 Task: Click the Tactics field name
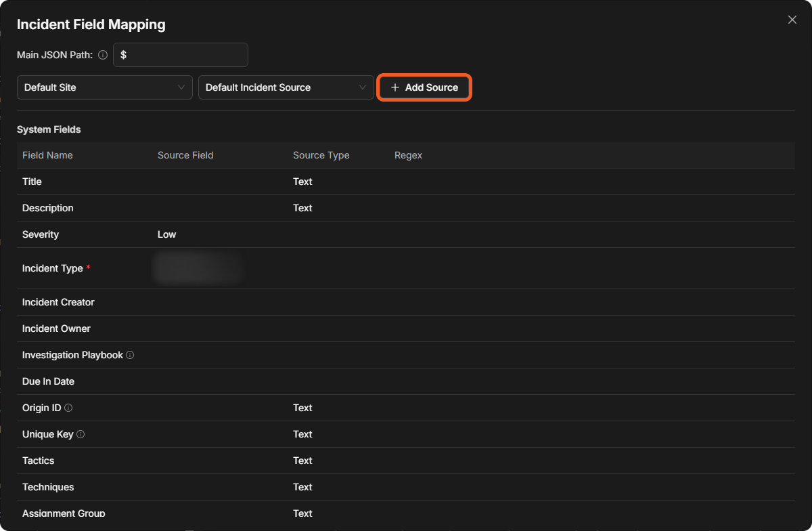coord(38,461)
